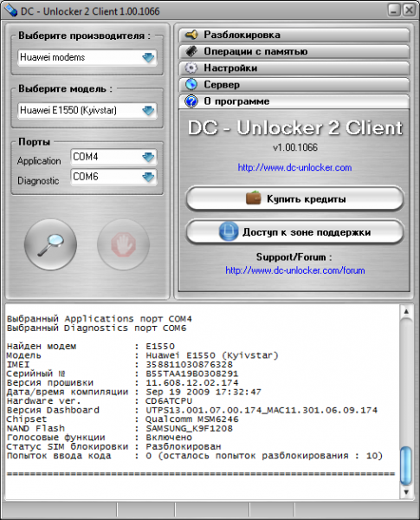Open the Операции с памятью section

294,51
